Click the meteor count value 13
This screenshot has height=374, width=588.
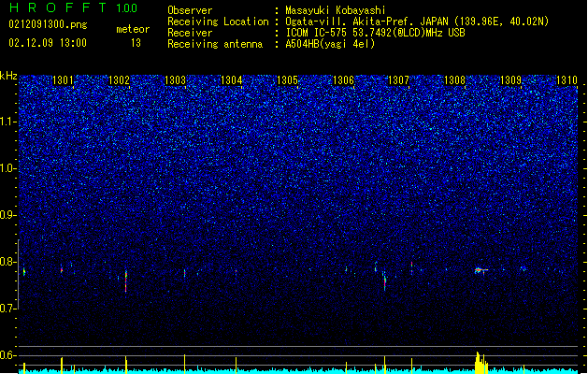pyautogui.click(x=136, y=43)
